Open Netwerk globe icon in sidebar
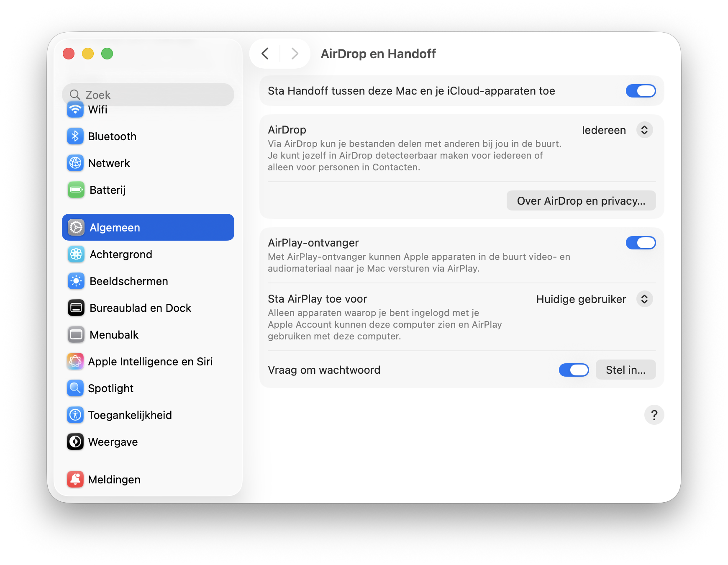Viewport: 728px width, 565px height. tap(75, 163)
